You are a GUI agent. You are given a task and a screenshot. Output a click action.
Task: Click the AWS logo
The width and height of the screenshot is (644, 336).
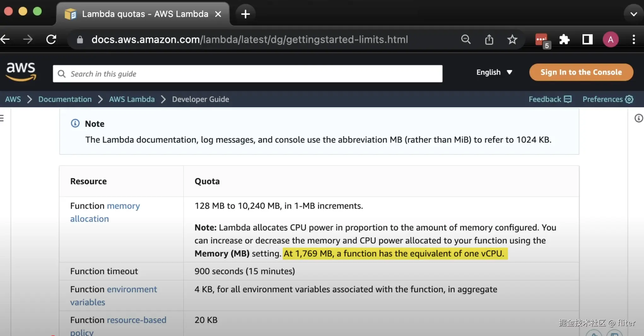pyautogui.click(x=21, y=72)
